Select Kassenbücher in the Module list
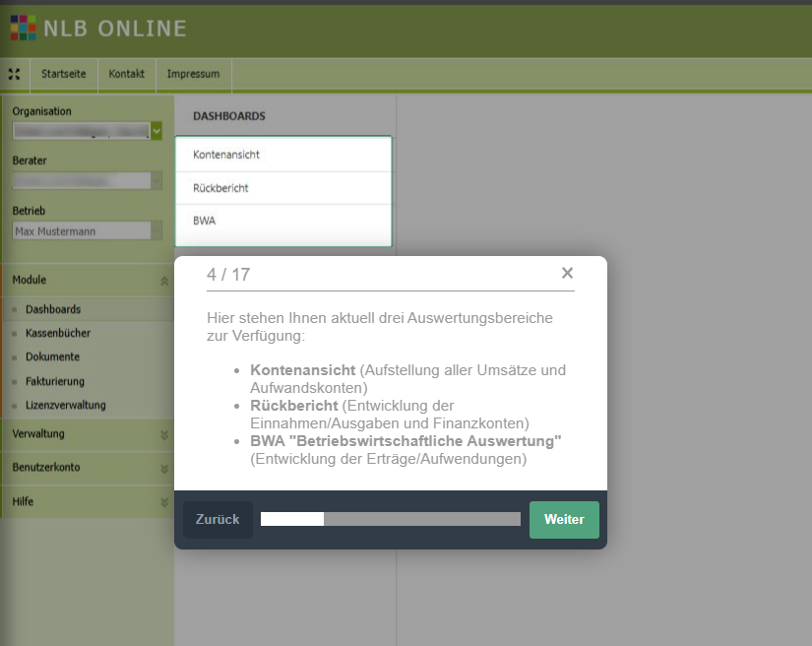This screenshot has width=812, height=646. point(58,333)
